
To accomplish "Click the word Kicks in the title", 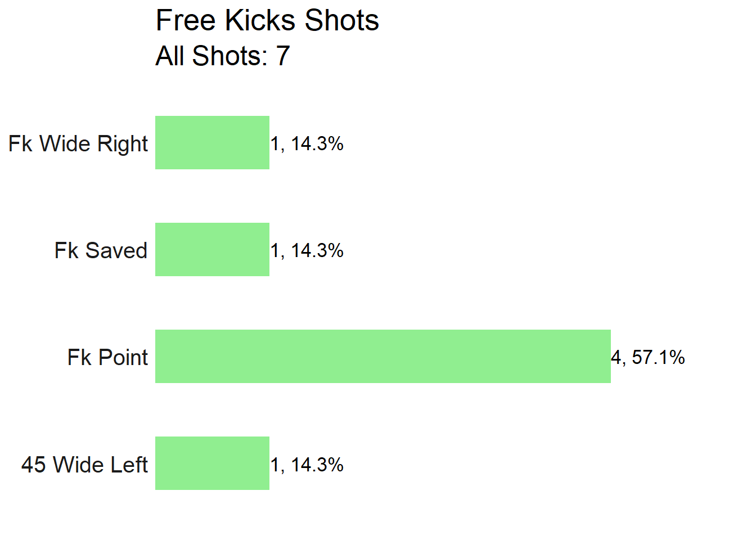I will [260, 21].
